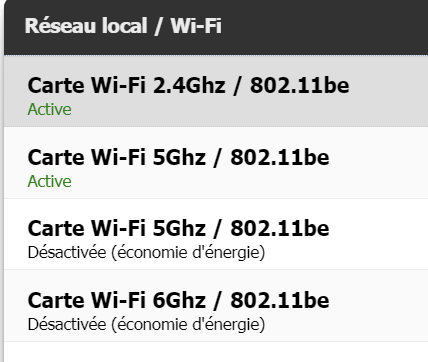Click the empty white row below the 6Ghz card
Viewport: 428px width, 362px height.
click(216, 352)
